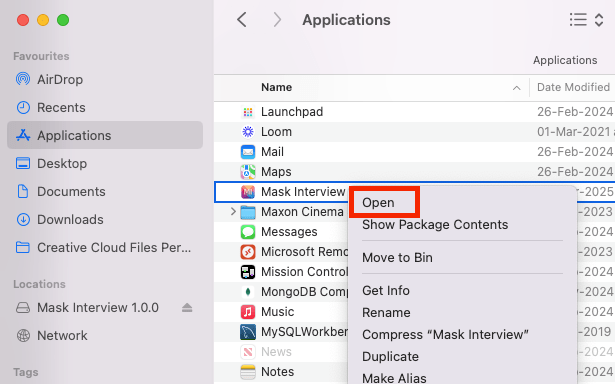Go back with the left chevron button

click(x=242, y=20)
